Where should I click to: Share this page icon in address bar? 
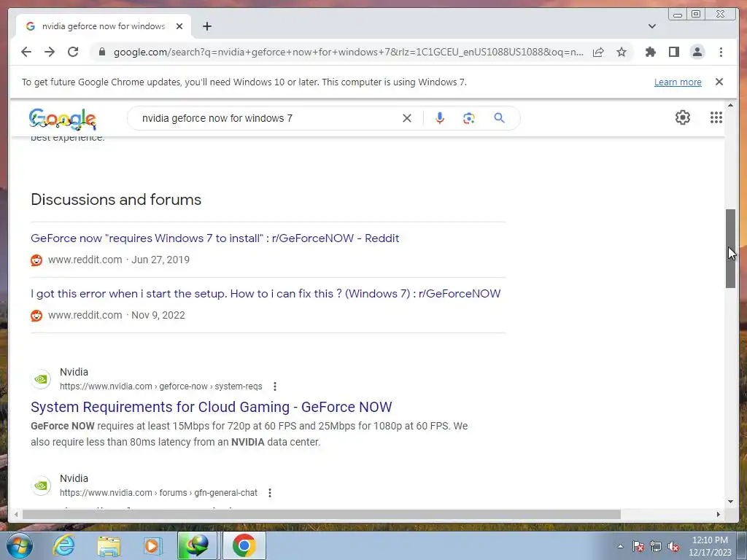[x=598, y=52]
